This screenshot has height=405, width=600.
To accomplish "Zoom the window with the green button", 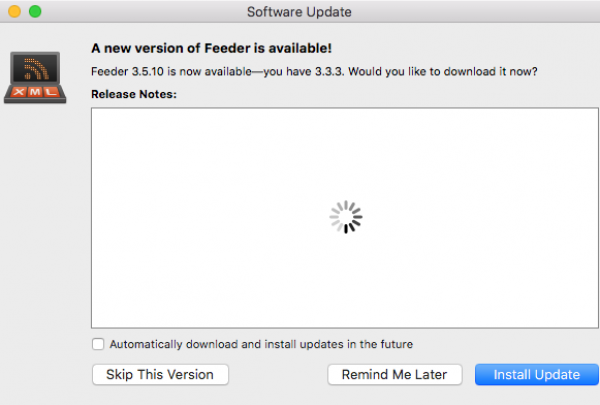I will click(x=35, y=11).
